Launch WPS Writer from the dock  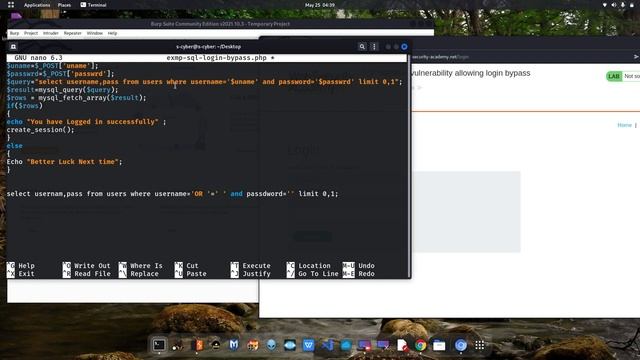[309, 345]
